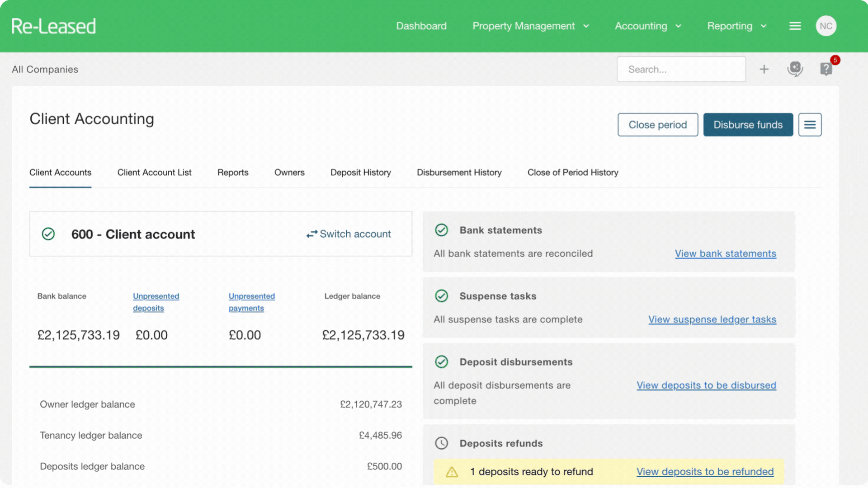This screenshot has width=868, height=488.
Task: Open the Close of Period History tab
Action: (573, 173)
